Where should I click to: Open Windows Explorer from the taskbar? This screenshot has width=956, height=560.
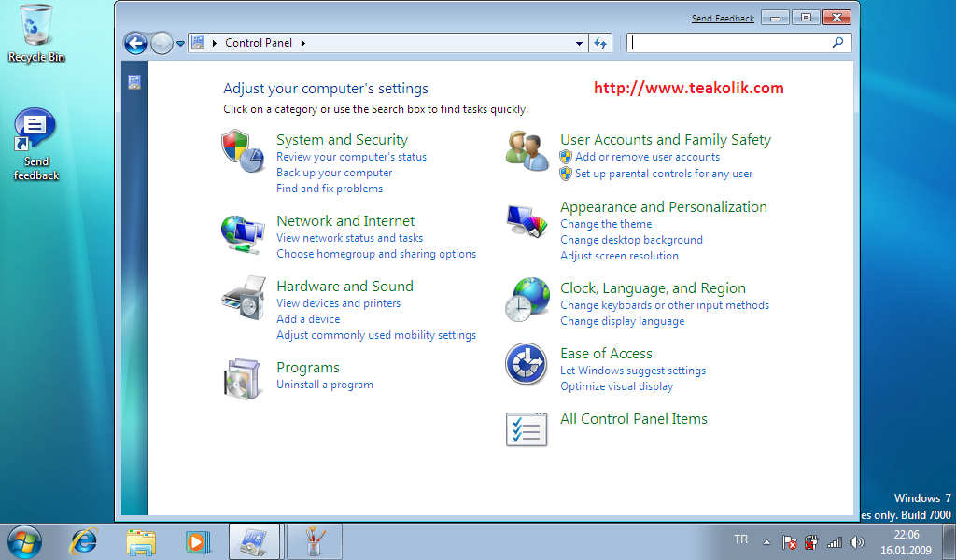(141, 541)
